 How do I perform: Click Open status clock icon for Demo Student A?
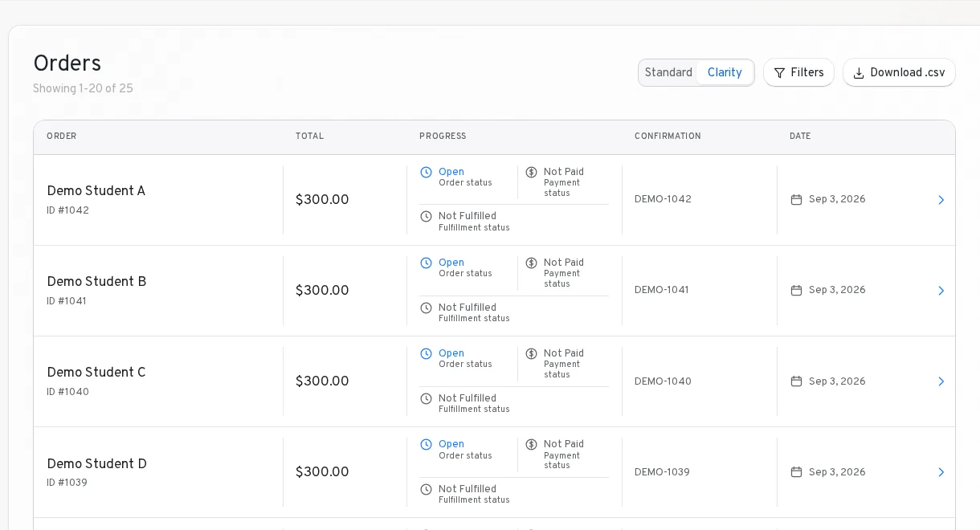(x=426, y=172)
